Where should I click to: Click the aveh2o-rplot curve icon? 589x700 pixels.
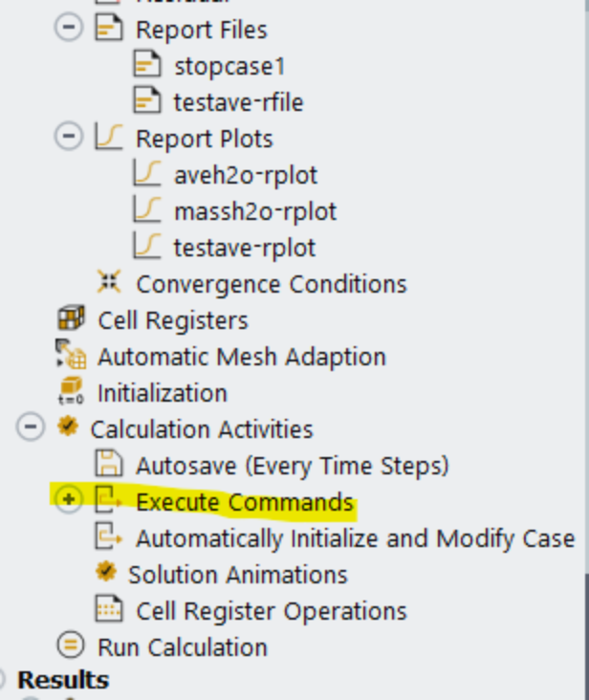[x=146, y=175]
